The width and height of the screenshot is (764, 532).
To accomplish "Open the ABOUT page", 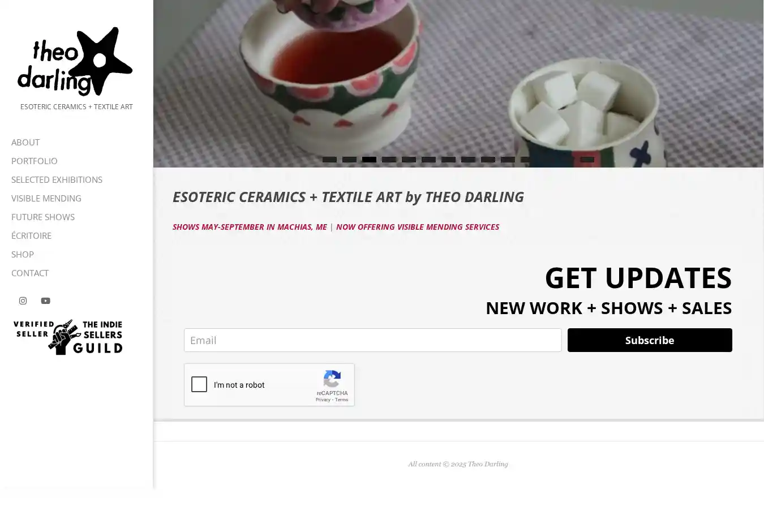I will tap(25, 142).
